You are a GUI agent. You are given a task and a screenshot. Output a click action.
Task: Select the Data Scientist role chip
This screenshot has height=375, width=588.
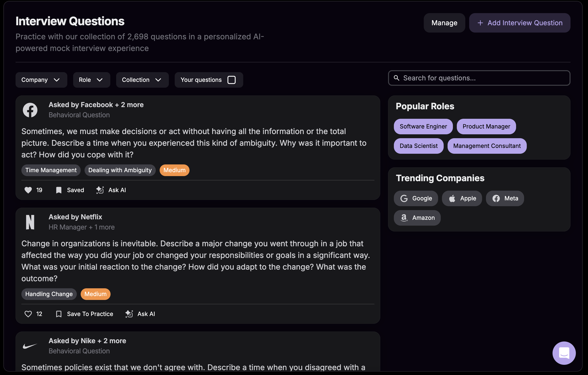[419, 146]
